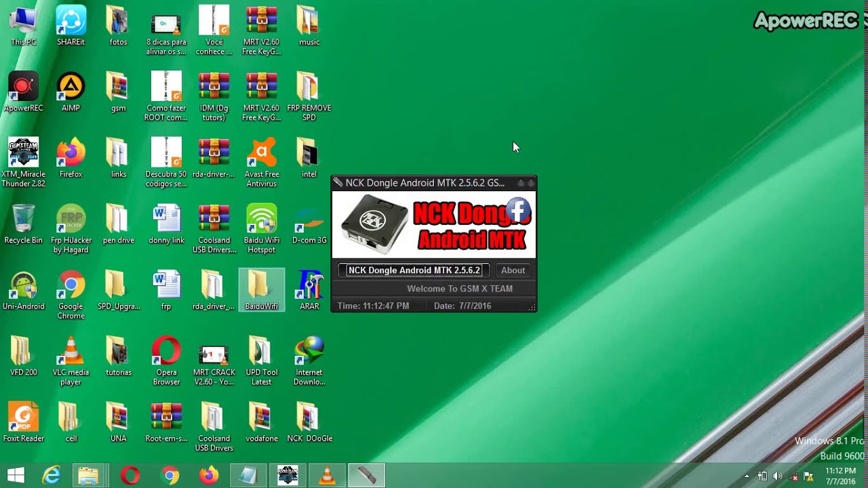Open Como fazer ROOT com... file
The height and width of the screenshot is (488, 868).
coord(166,97)
